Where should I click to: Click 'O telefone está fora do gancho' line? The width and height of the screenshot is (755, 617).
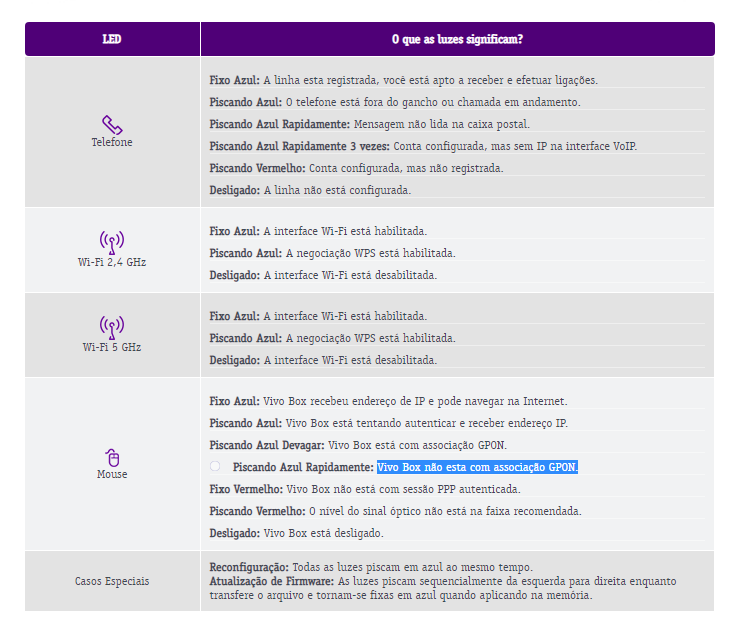(x=395, y=103)
